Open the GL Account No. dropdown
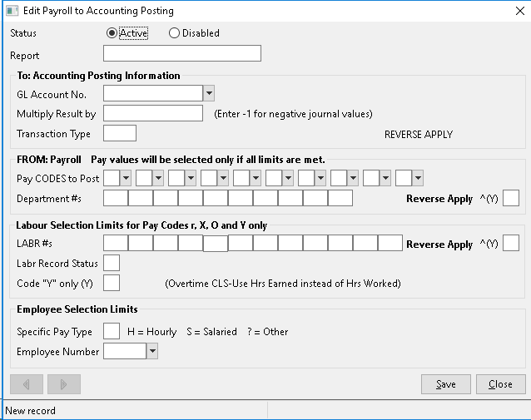531x420 pixels. tap(209, 93)
